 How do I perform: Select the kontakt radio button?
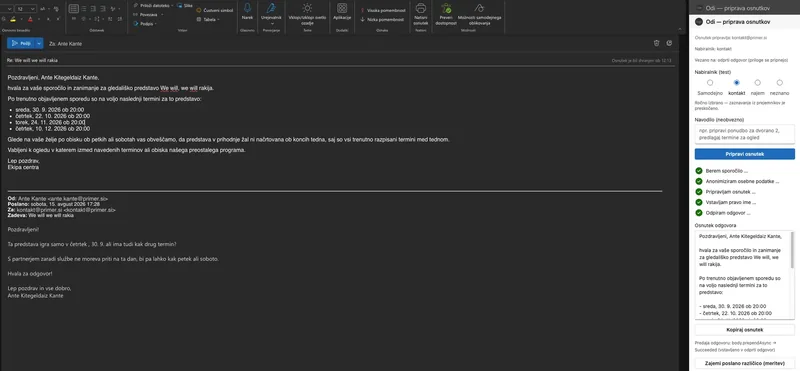click(736, 83)
